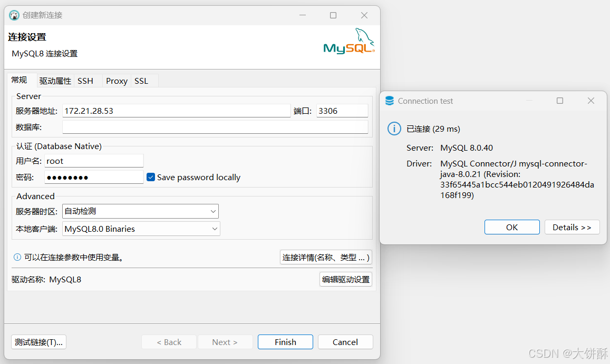The height and width of the screenshot is (364, 610).
Task: Click the 连接设置 heading
Action: 27,37
